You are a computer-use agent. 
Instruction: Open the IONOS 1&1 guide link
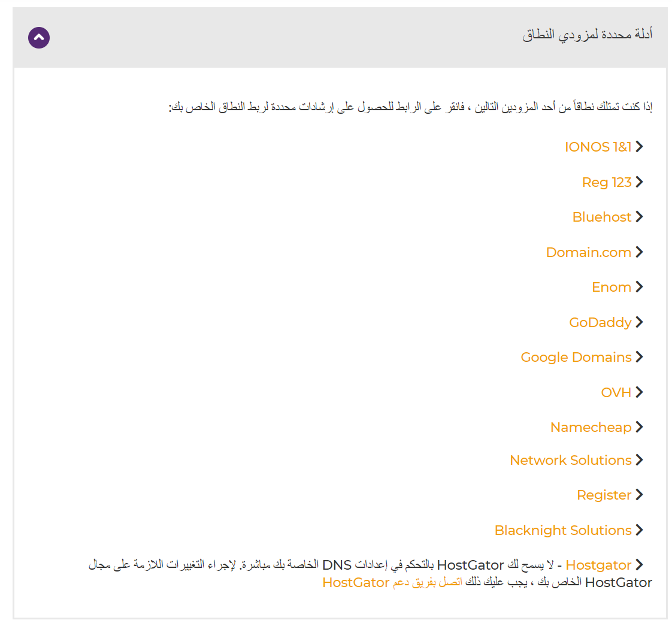598,147
